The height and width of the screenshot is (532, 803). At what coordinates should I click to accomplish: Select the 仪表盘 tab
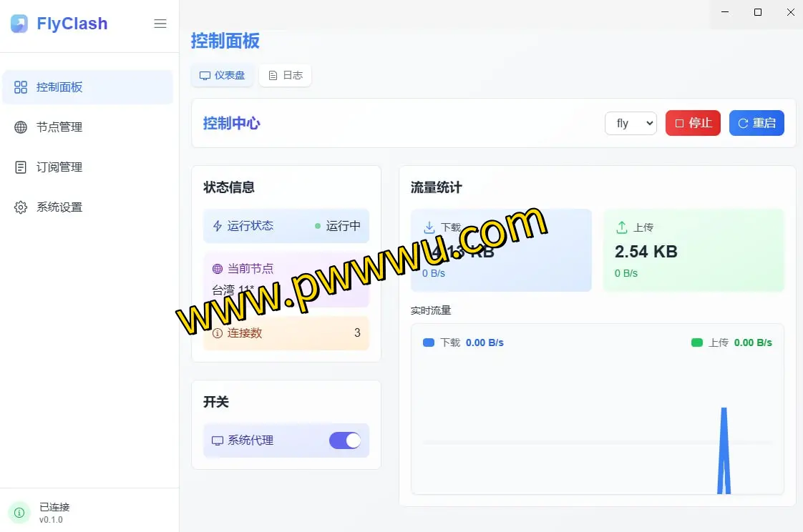pos(222,75)
